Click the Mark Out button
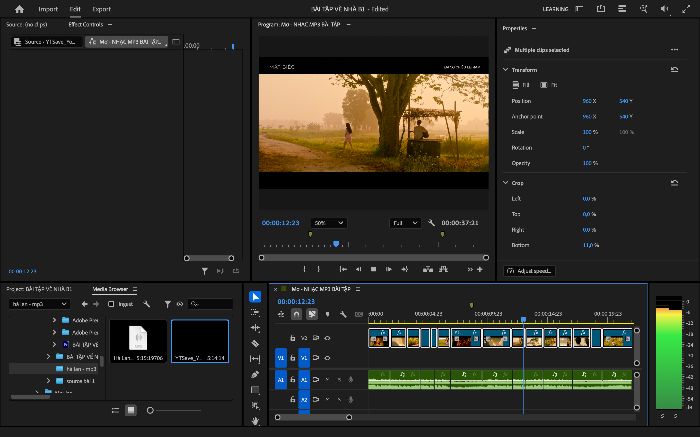Screen dimensions: 700x437 (318, 269)
